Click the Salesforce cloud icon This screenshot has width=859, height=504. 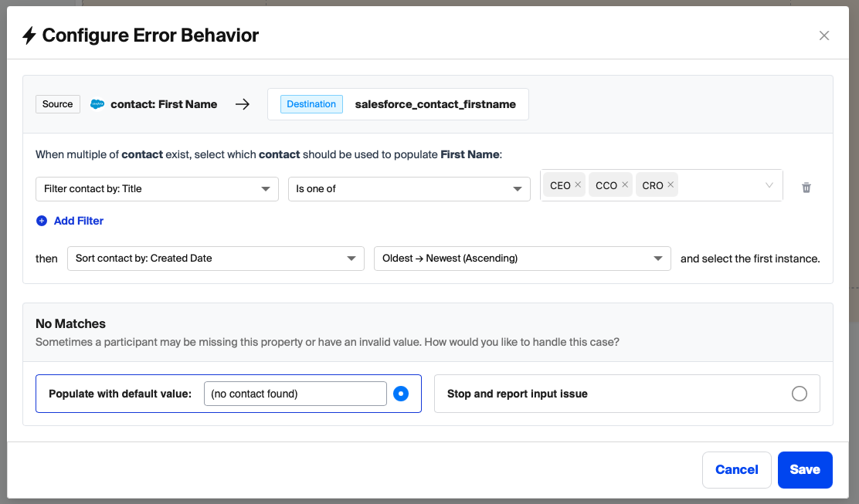(x=97, y=104)
